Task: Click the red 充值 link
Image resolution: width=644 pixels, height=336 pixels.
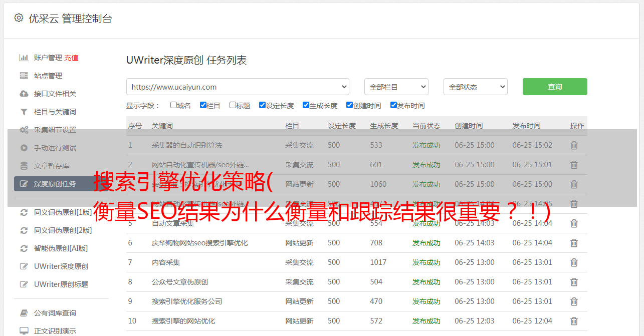Action: 71,58
